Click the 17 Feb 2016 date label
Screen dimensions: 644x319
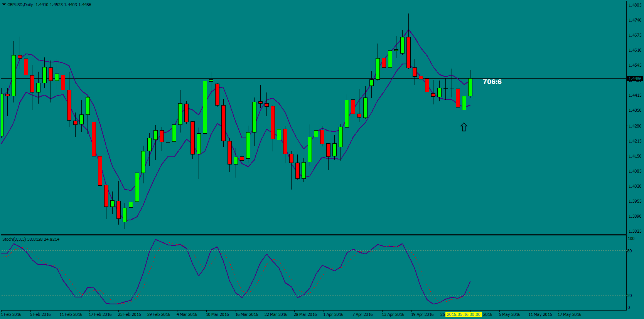(x=100, y=314)
